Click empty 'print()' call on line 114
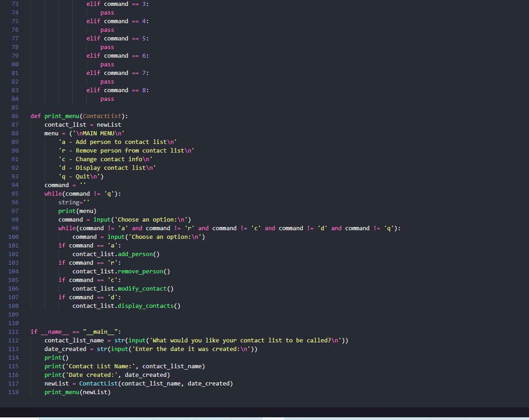This screenshot has width=529, height=420. [56, 358]
